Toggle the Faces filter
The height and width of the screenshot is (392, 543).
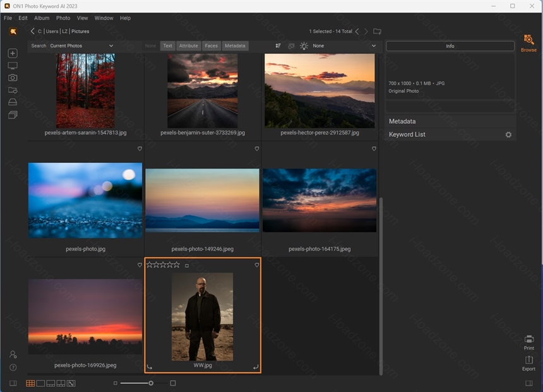click(x=212, y=45)
